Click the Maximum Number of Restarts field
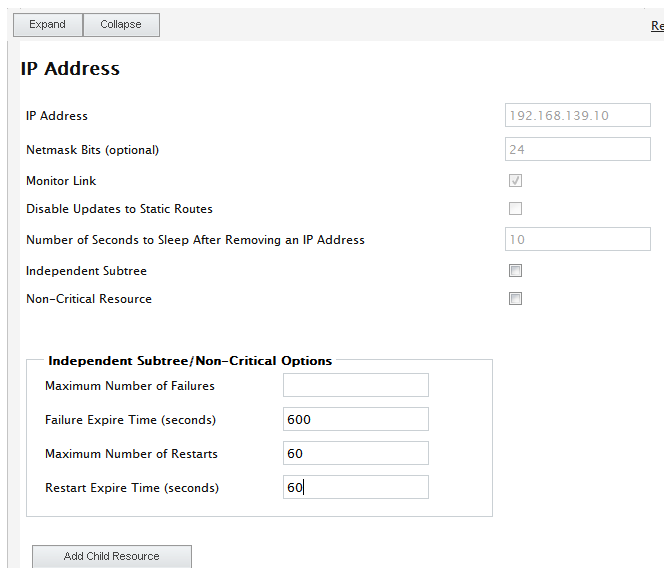The height and width of the screenshot is (568, 664). [x=356, y=453]
